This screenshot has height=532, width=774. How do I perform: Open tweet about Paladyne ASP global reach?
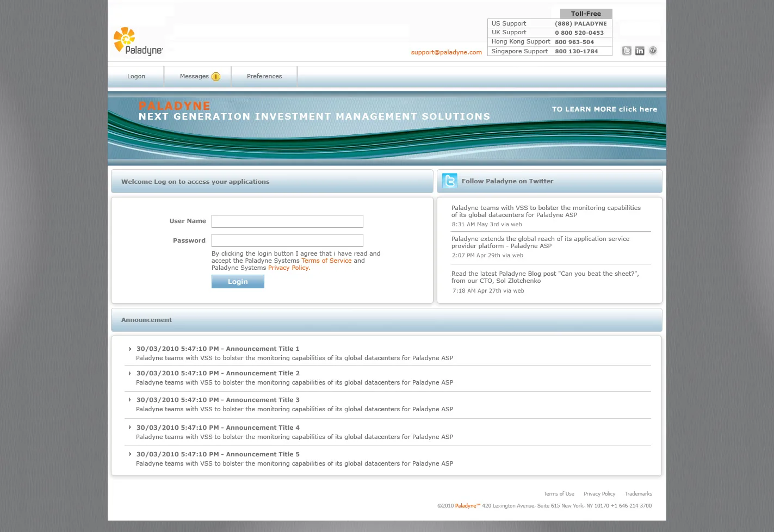[x=540, y=242]
